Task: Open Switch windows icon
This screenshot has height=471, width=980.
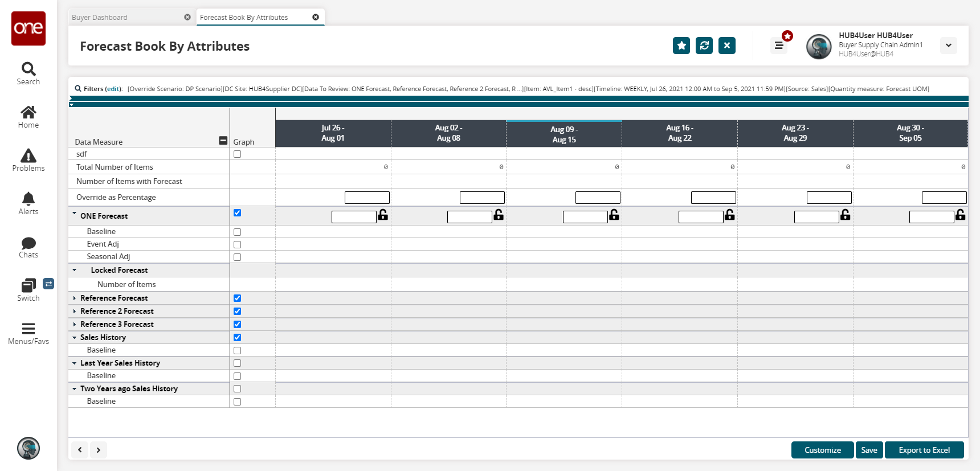Action: click(x=28, y=285)
